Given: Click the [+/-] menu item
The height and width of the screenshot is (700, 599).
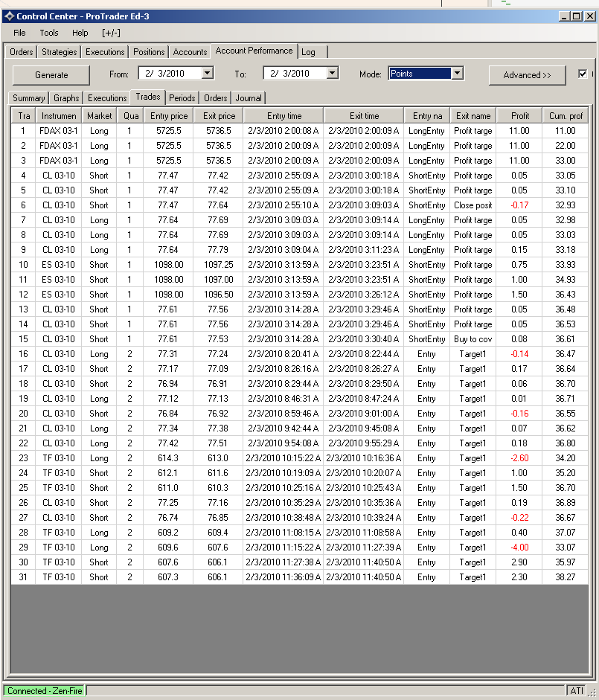Looking at the screenshot, I should (x=111, y=33).
